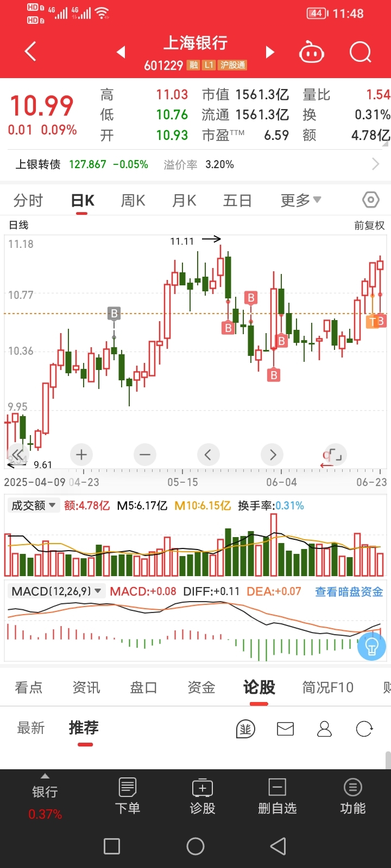Select 日K daily candlestick tab
Viewport: 391px width, 868px height.
[x=83, y=200]
